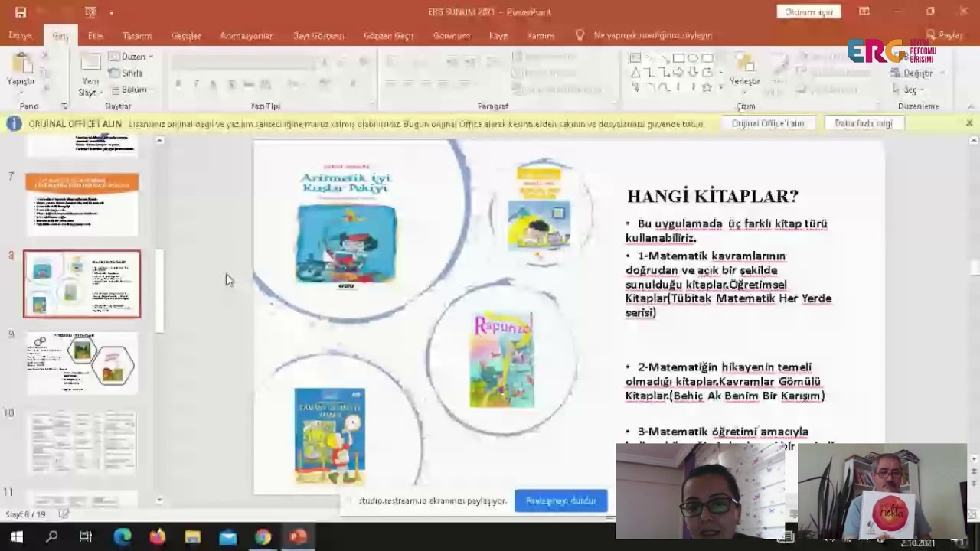Image resolution: width=980 pixels, height=551 pixels.
Task: Select the rectangle shape in shapes gallery
Action: click(x=678, y=58)
